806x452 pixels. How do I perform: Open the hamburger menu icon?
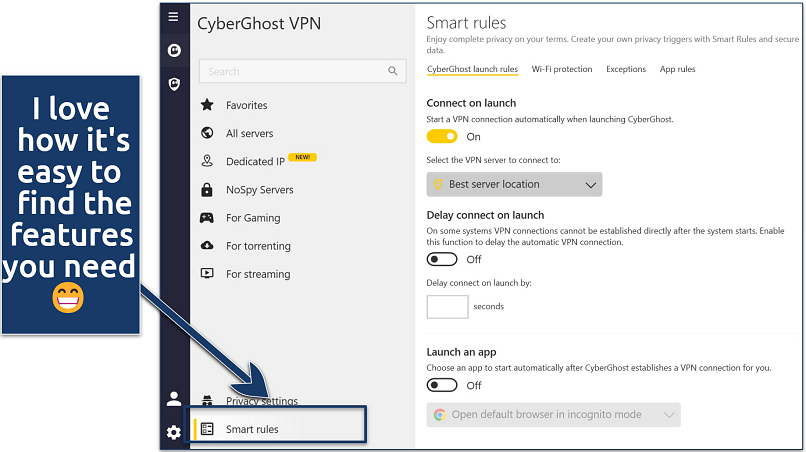[174, 16]
